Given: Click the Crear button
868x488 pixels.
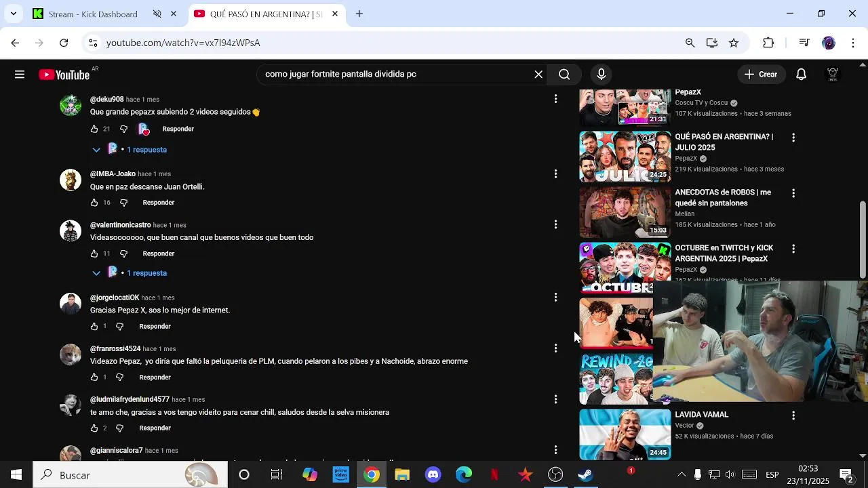Looking at the screenshot, I should (x=761, y=75).
